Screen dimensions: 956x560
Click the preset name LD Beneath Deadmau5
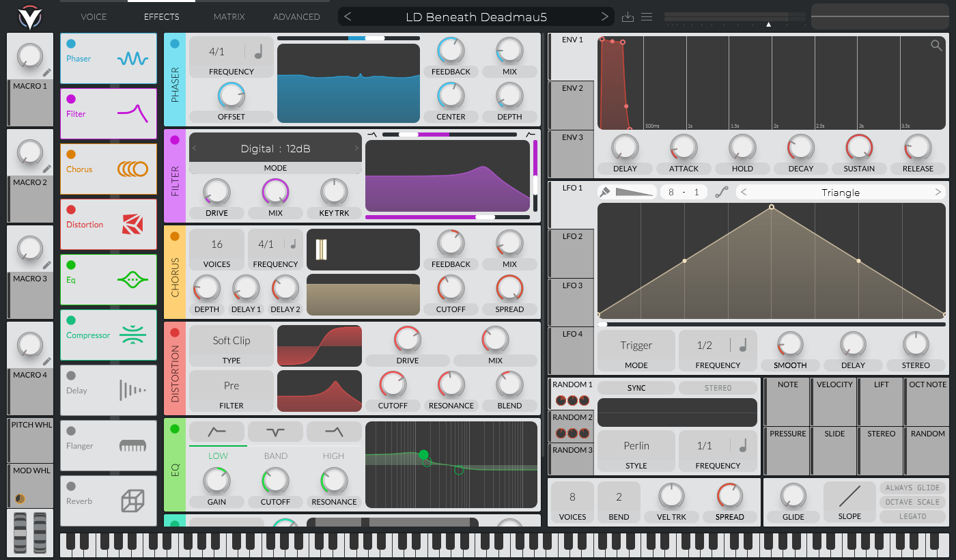[x=476, y=17]
